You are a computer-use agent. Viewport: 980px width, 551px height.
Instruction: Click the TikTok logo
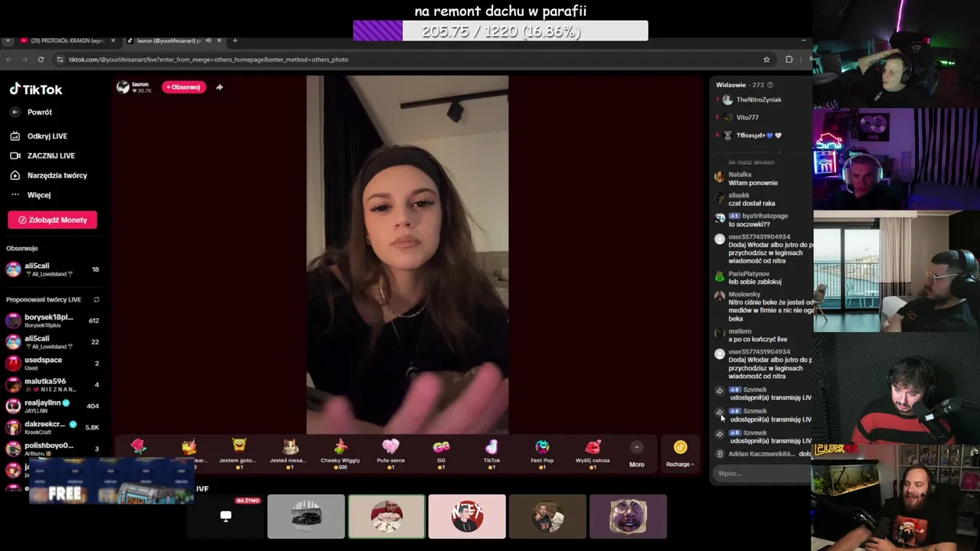[x=36, y=90]
